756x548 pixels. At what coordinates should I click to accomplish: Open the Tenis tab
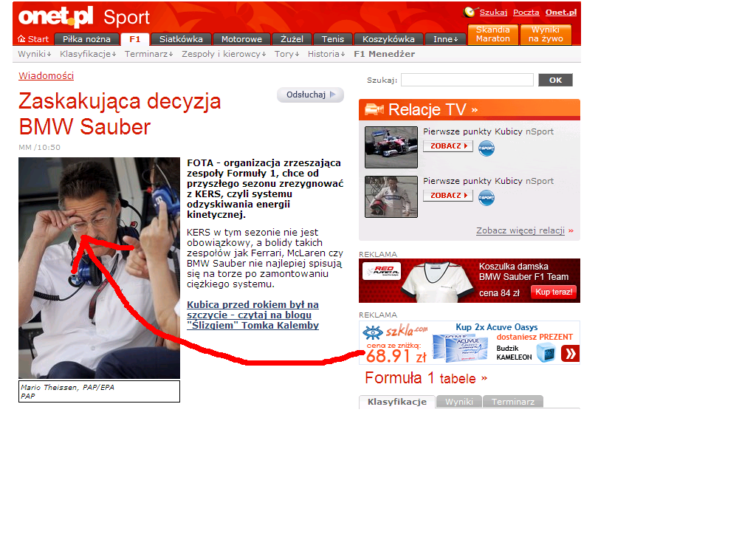(x=333, y=39)
